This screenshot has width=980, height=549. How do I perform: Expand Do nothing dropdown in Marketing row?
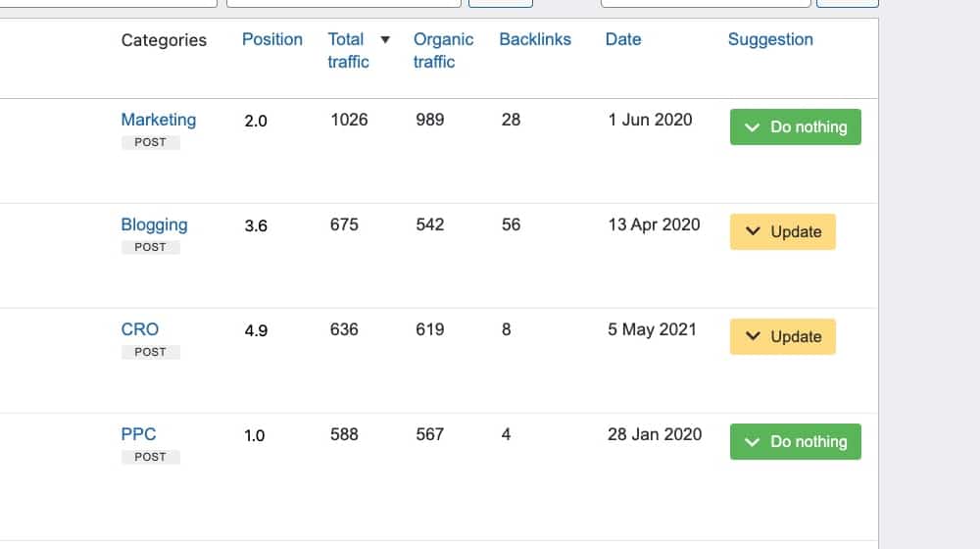795,127
